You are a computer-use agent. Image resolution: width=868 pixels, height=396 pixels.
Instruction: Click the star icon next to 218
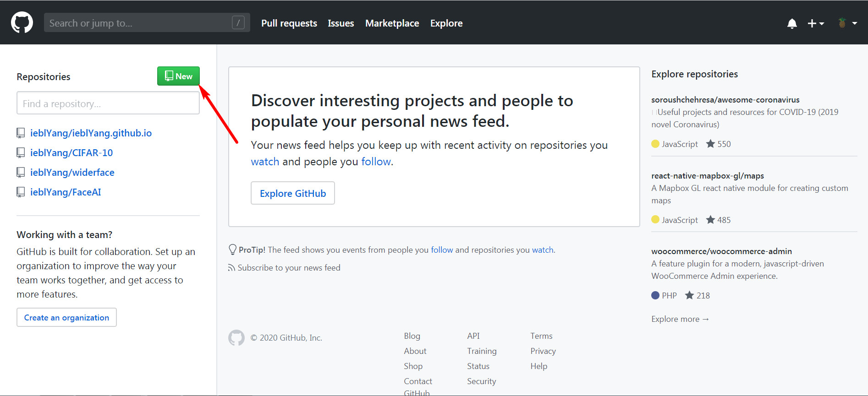(x=689, y=295)
